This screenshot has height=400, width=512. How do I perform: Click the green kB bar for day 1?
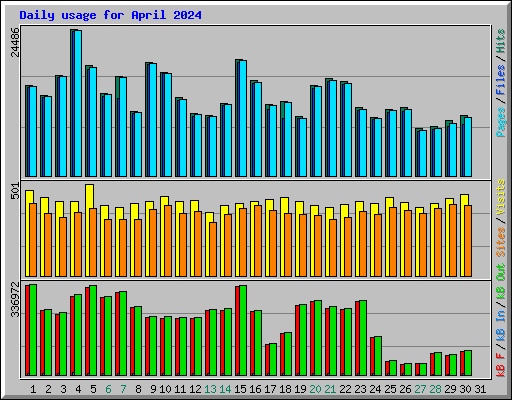click(x=33, y=330)
